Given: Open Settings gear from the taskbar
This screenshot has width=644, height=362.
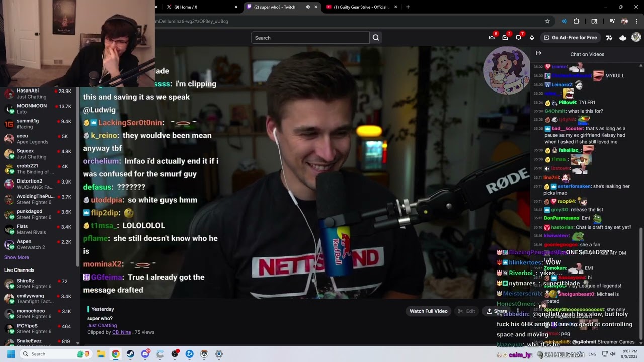Looking at the screenshot, I should point(219,354).
